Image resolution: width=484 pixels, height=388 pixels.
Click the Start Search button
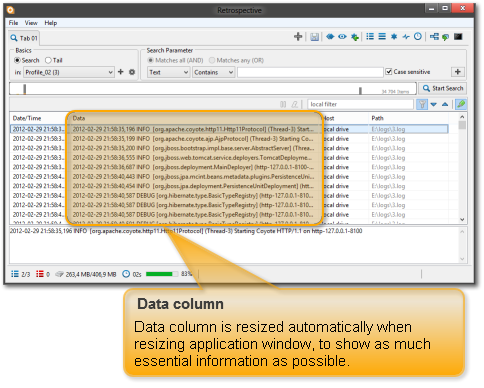tap(443, 88)
